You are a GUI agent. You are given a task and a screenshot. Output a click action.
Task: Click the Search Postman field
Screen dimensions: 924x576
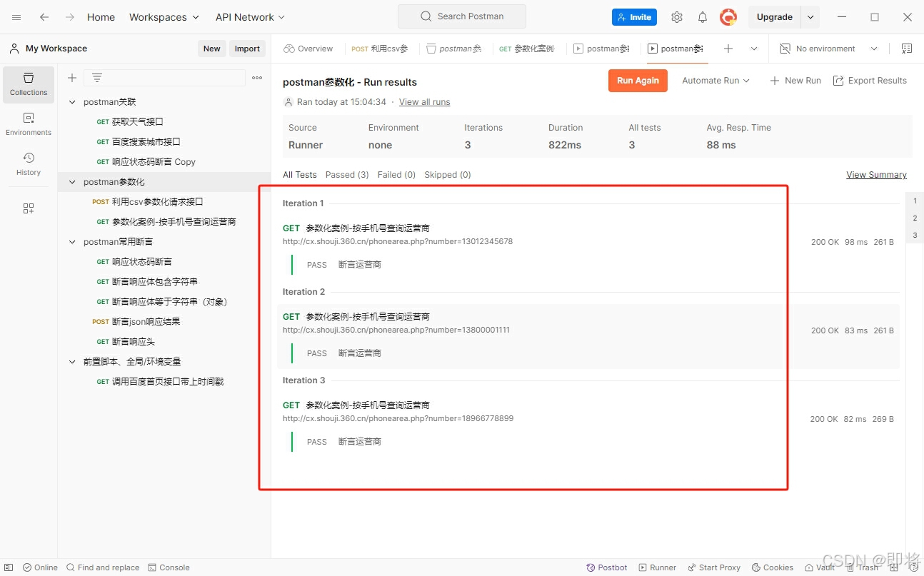tap(462, 16)
